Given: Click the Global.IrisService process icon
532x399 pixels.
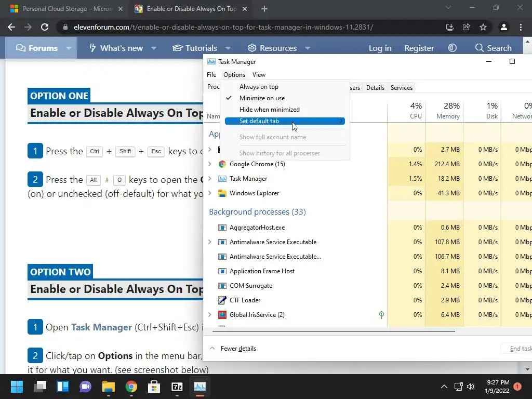Looking at the screenshot, I should pyautogui.click(x=222, y=315).
